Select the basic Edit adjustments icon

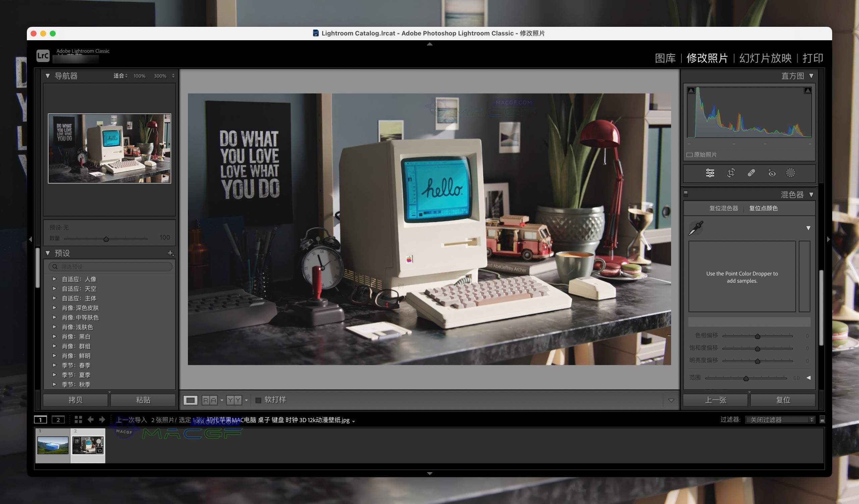[710, 173]
